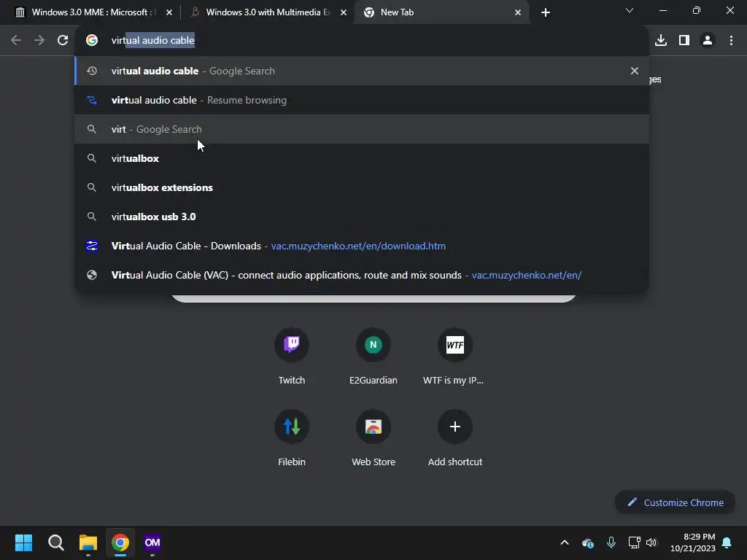Screen dimensions: 747x560
Task: Pick the 'virtualbox usb 3.0' suggestion
Action: point(362,216)
